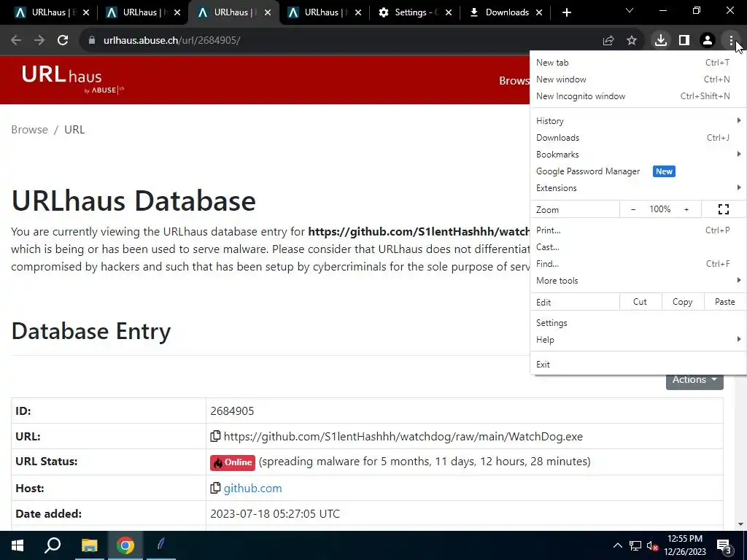
Task: Copy the URL with the clipboard icon
Action: pyautogui.click(x=215, y=436)
